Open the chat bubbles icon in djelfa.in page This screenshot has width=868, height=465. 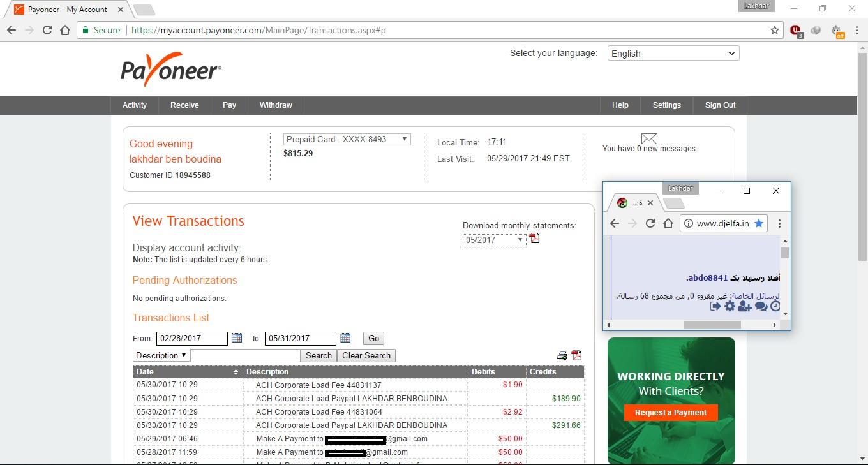[761, 306]
